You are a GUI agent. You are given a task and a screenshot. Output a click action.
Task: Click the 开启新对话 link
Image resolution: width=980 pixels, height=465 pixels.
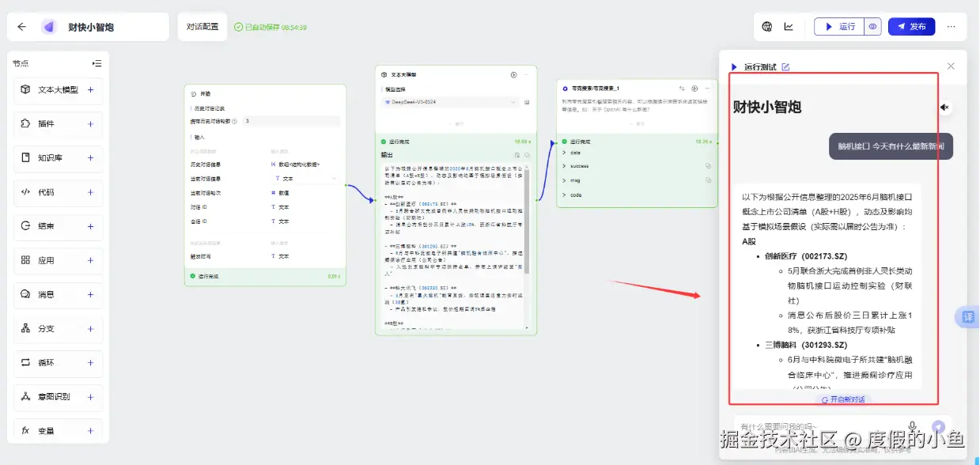coord(843,400)
